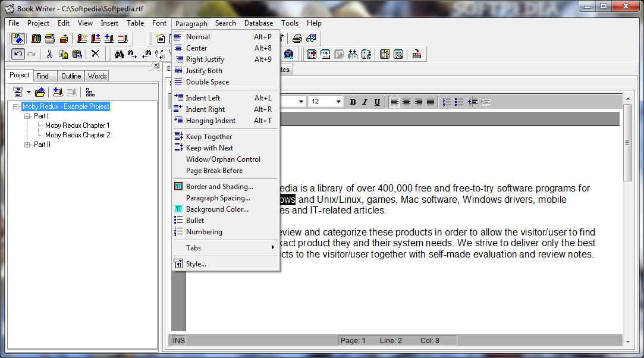Click the print preview glasses icon
Viewport: 644px width, 358px height.
tap(311, 39)
